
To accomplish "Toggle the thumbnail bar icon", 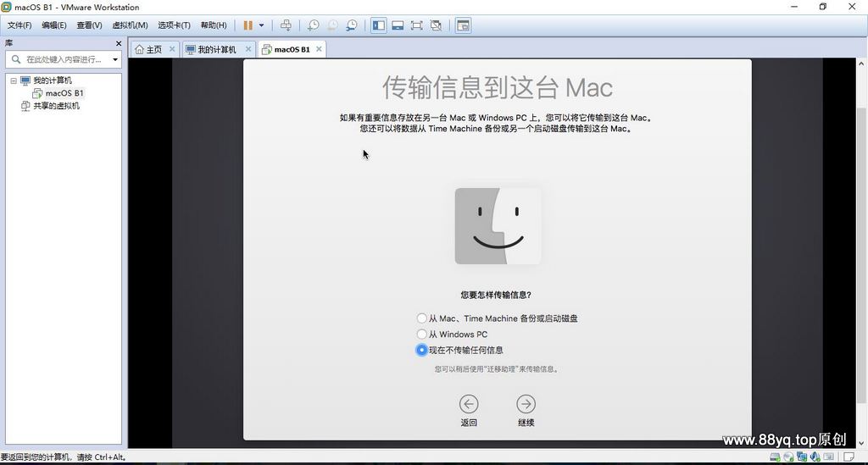I will click(x=398, y=25).
